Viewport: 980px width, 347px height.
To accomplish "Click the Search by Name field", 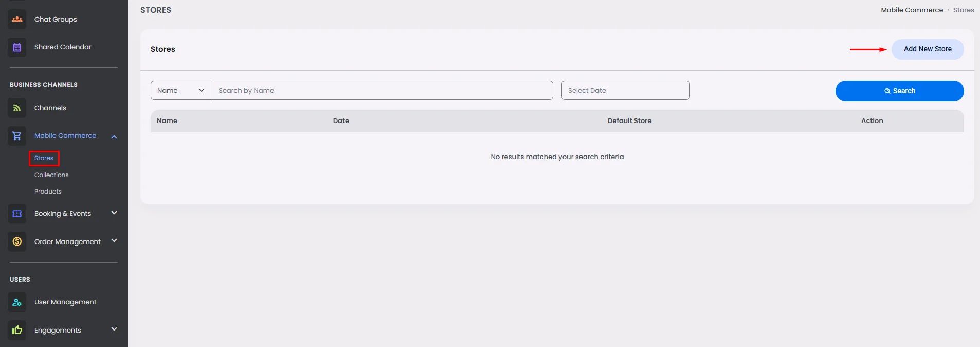I will (383, 90).
